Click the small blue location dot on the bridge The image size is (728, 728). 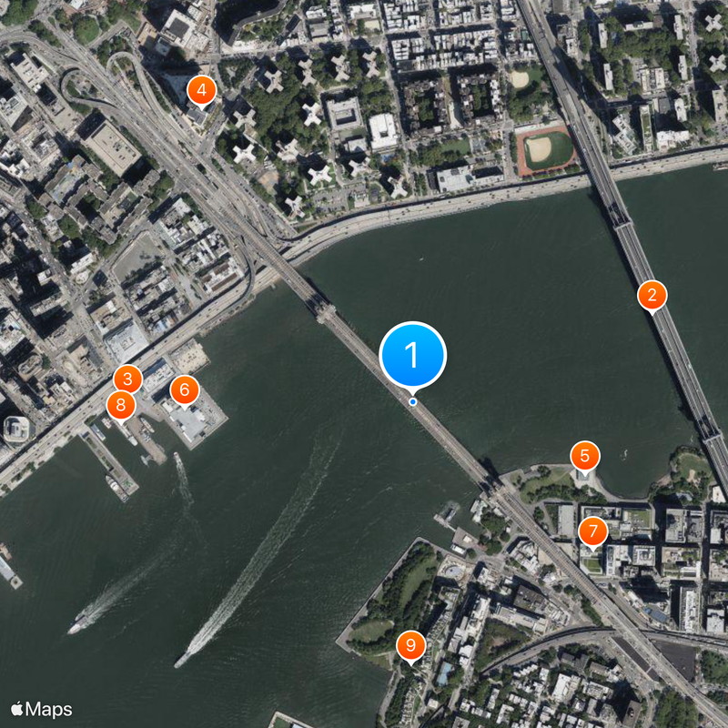coord(413,402)
